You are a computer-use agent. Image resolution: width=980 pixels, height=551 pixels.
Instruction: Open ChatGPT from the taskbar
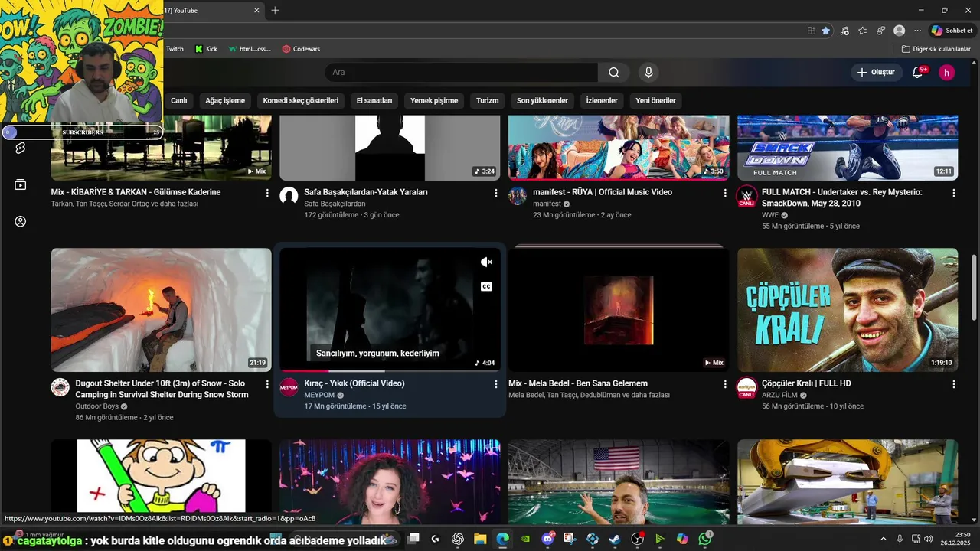point(458,539)
